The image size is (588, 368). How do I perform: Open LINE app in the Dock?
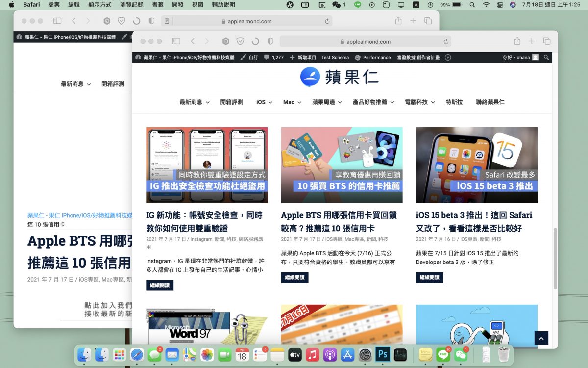(443, 354)
